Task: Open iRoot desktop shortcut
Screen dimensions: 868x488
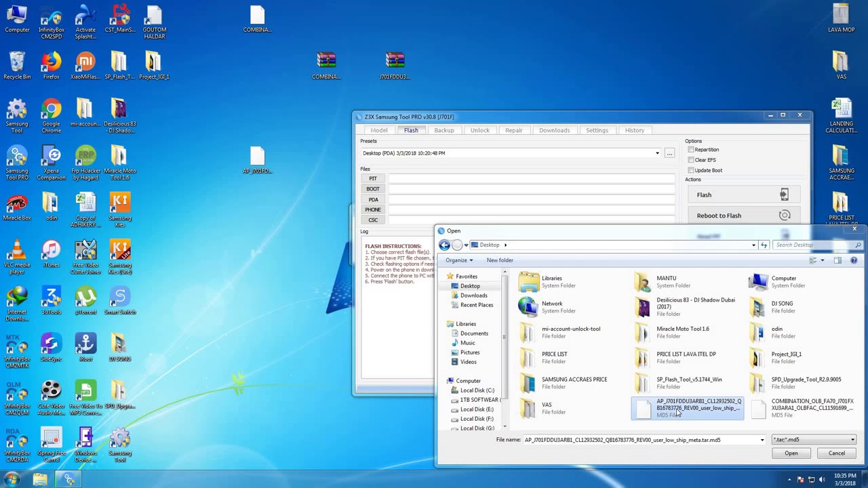Action: (x=85, y=348)
